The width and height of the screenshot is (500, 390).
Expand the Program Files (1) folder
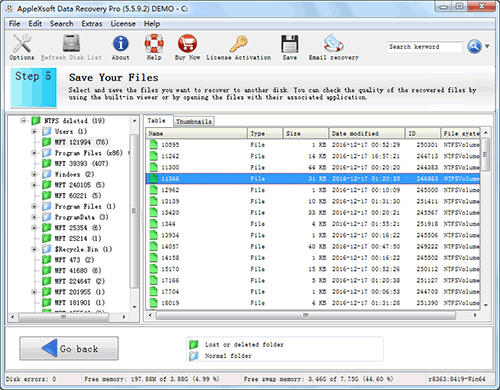click(x=34, y=206)
